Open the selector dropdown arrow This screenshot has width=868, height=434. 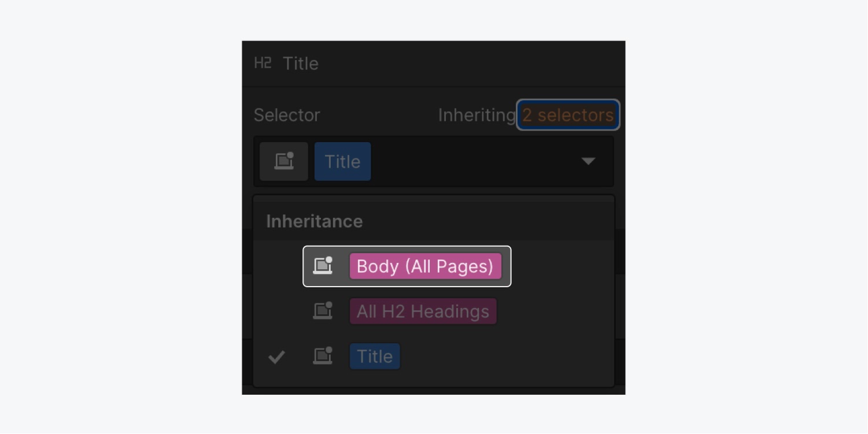point(588,161)
